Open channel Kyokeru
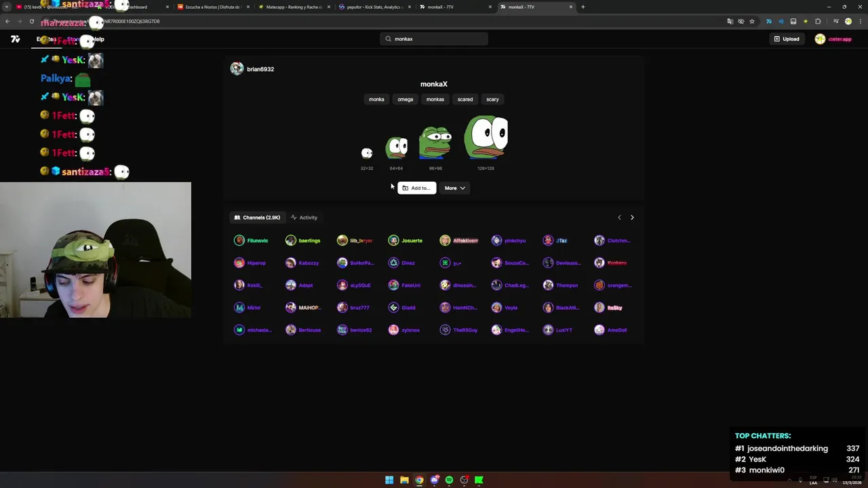Image resolution: width=868 pixels, height=488 pixels. [x=611, y=263]
